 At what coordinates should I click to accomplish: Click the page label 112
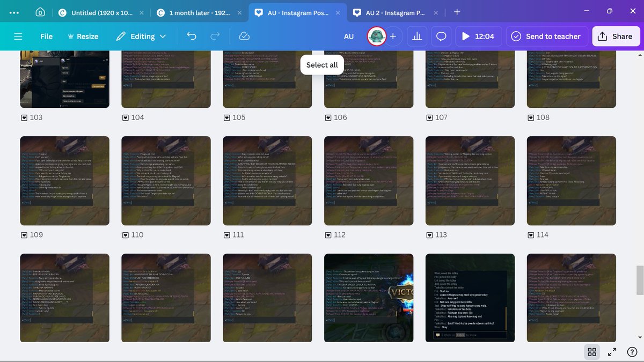tap(340, 235)
